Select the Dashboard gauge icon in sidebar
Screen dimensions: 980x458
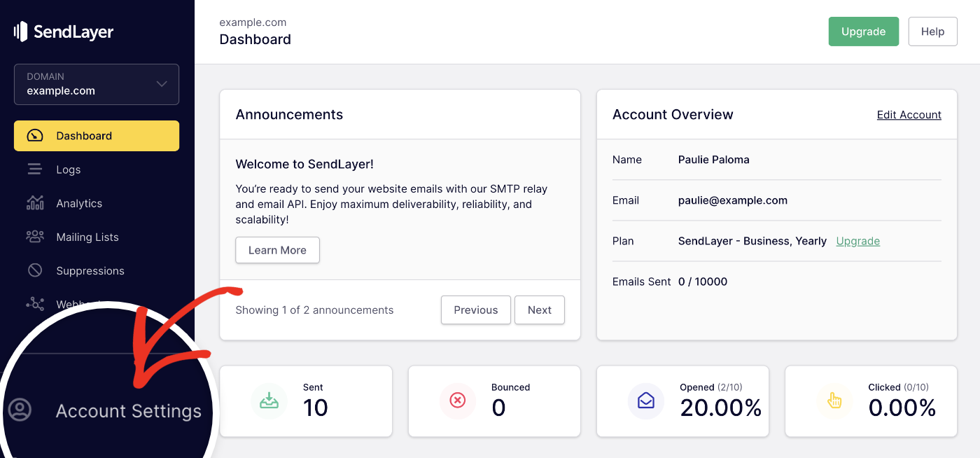35,135
